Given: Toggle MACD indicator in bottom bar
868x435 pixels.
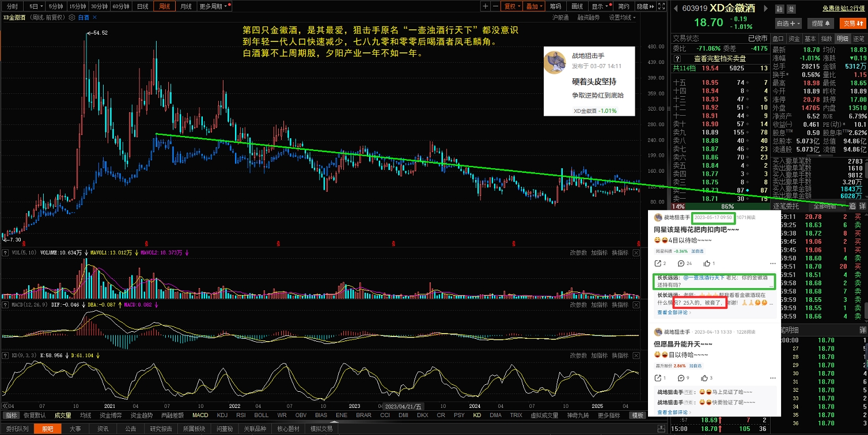Looking at the screenshot, I should (200, 415).
